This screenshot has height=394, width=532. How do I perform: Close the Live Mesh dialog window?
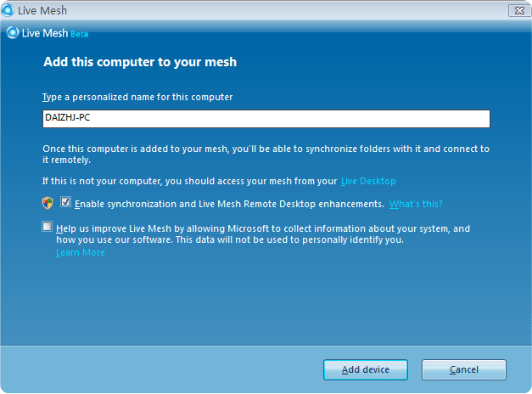[519, 10]
